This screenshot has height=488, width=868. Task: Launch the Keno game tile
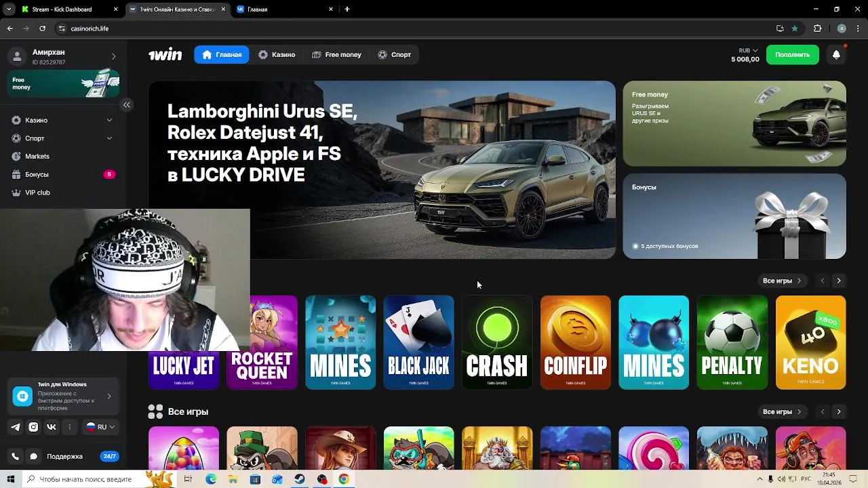pyautogui.click(x=811, y=342)
